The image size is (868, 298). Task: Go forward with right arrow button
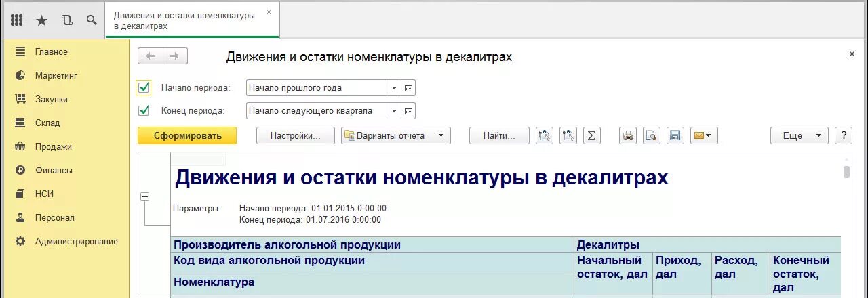click(175, 56)
